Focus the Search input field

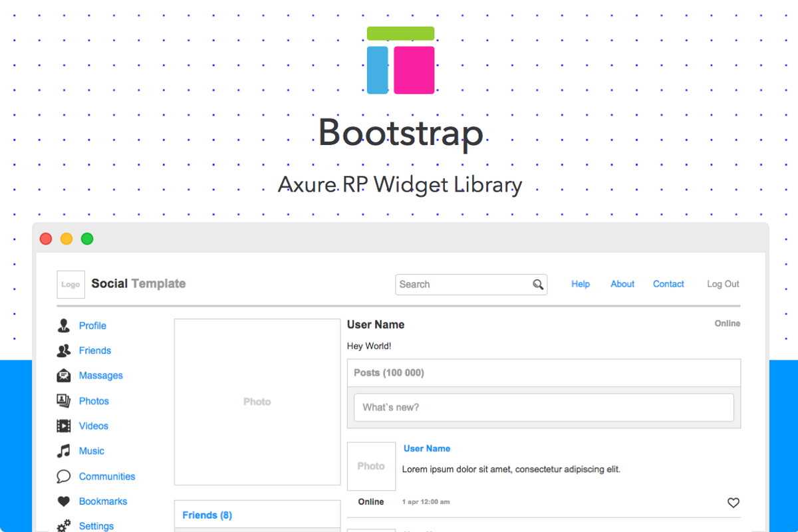coord(471,285)
